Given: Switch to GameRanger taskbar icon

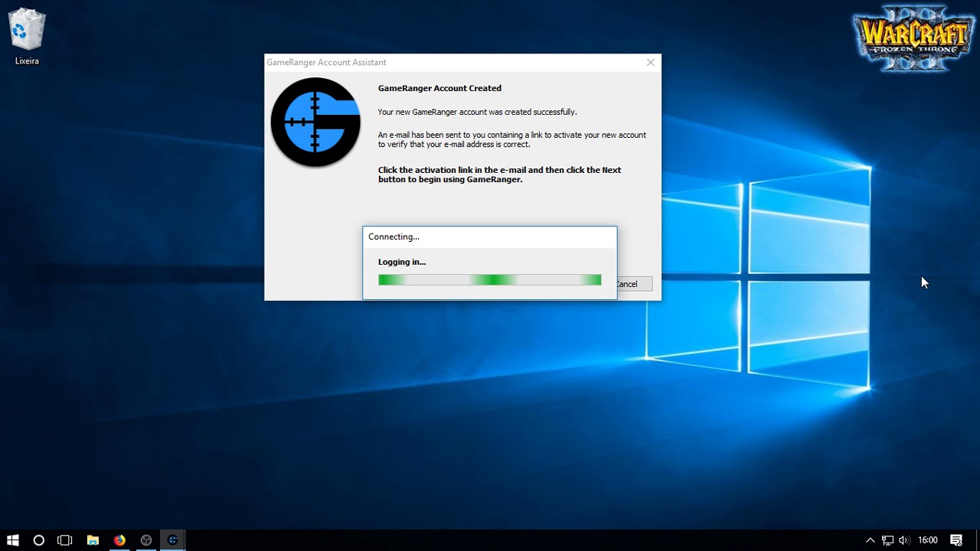Looking at the screenshot, I should (x=173, y=540).
